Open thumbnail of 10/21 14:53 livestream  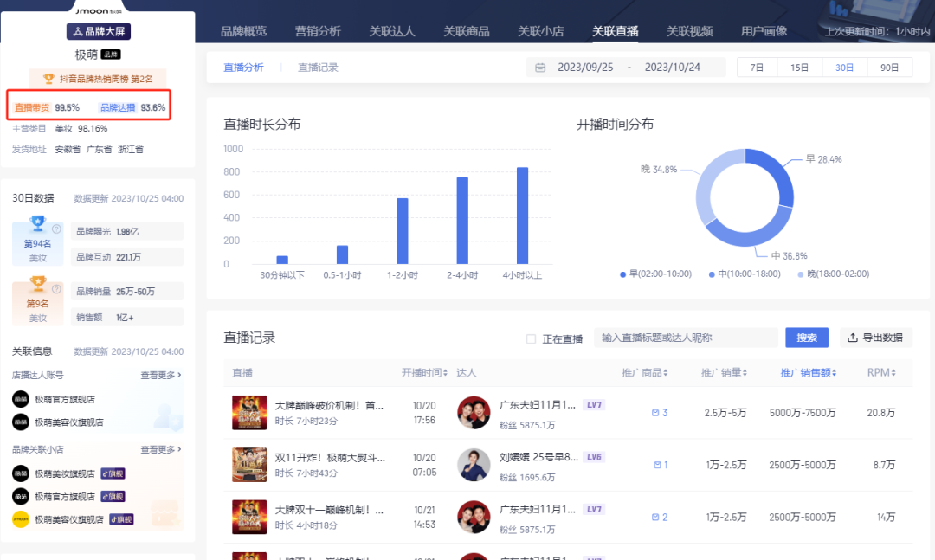(249, 517)
